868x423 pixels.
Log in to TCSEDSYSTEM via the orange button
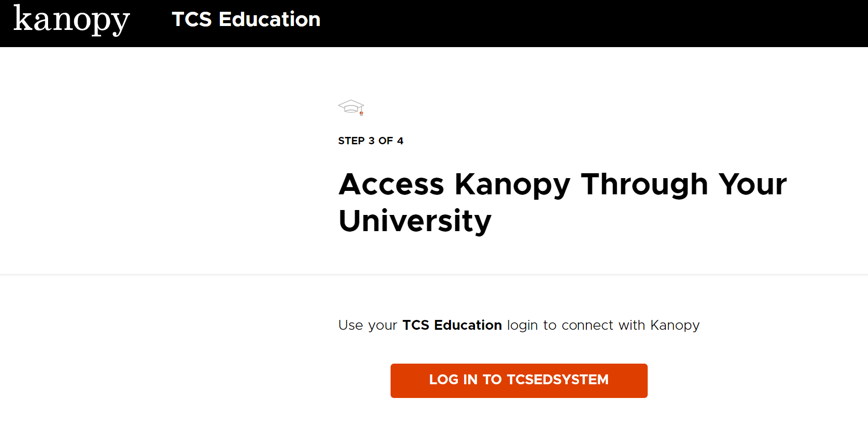tap(519, 380)
